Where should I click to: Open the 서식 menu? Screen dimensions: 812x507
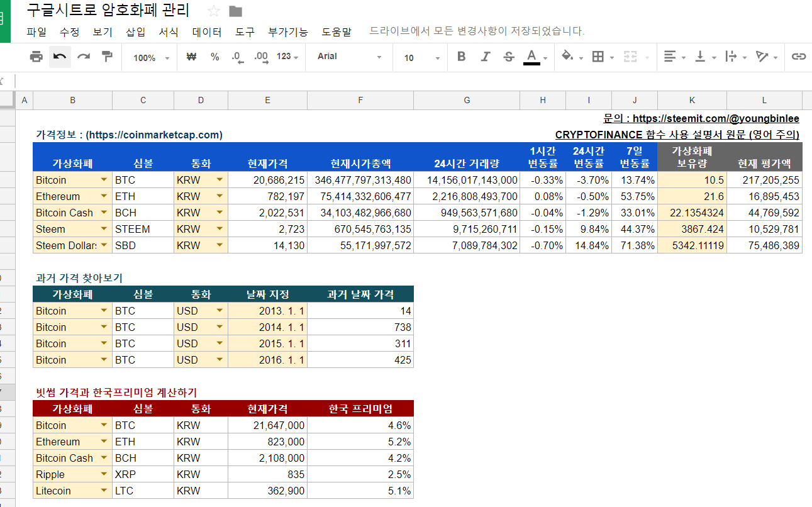(x=169, y=31)
